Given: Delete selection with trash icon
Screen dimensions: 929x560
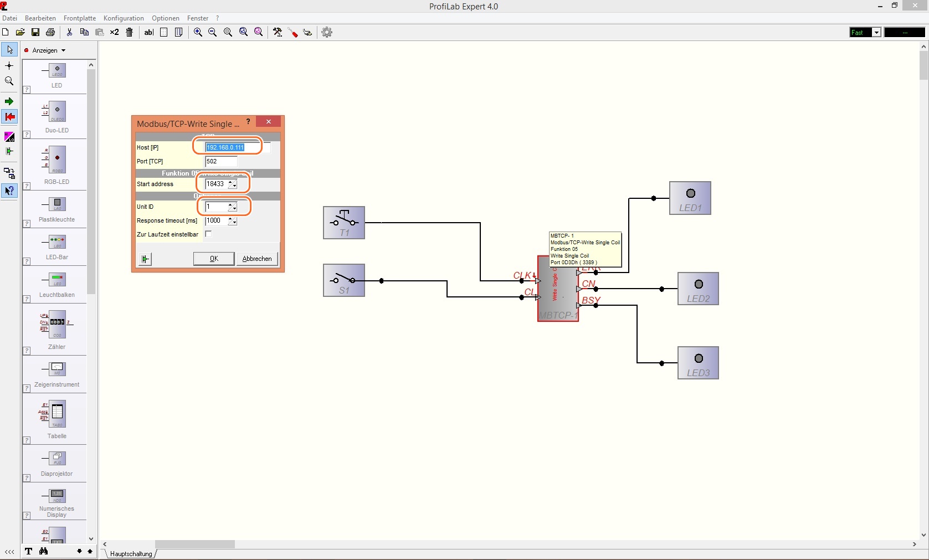Looking at the screenshot, I should coord(130,32).
